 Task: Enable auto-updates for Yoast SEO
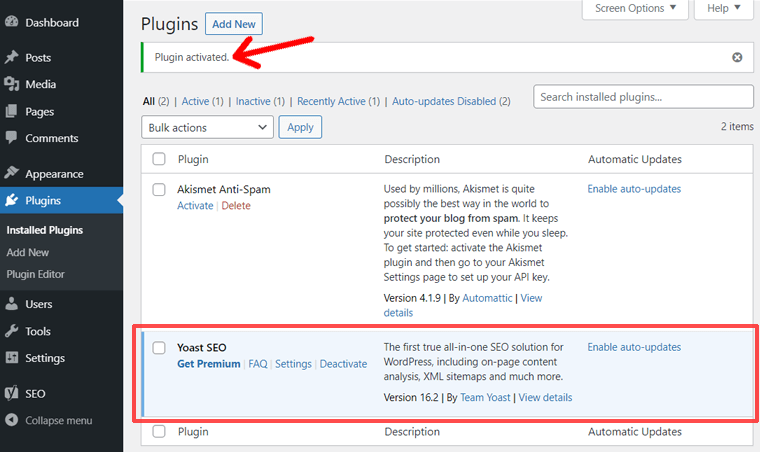coord(634,347)
